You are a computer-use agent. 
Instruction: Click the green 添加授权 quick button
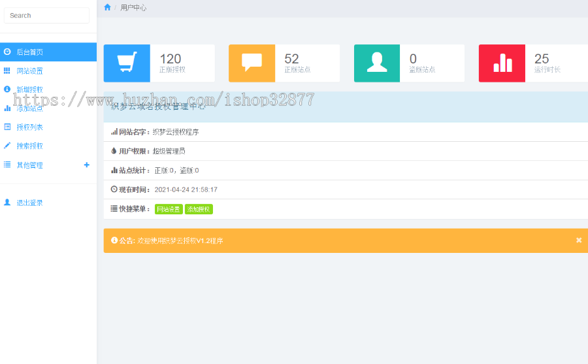(x=199, y=209)
